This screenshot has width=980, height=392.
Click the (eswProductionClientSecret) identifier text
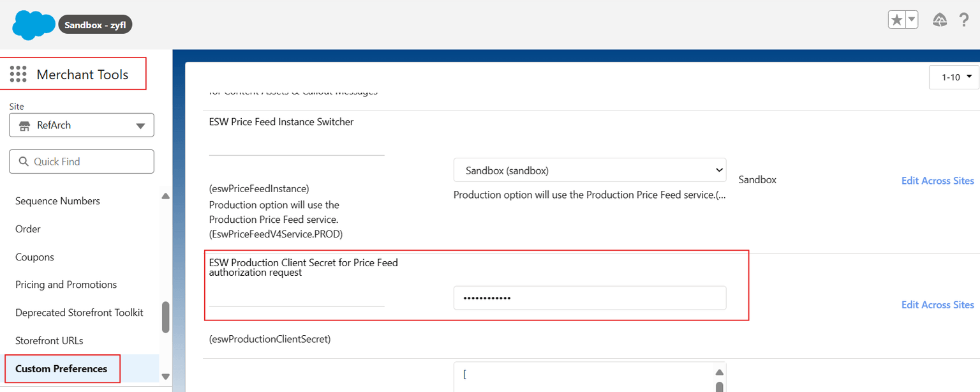coord(270,340)
